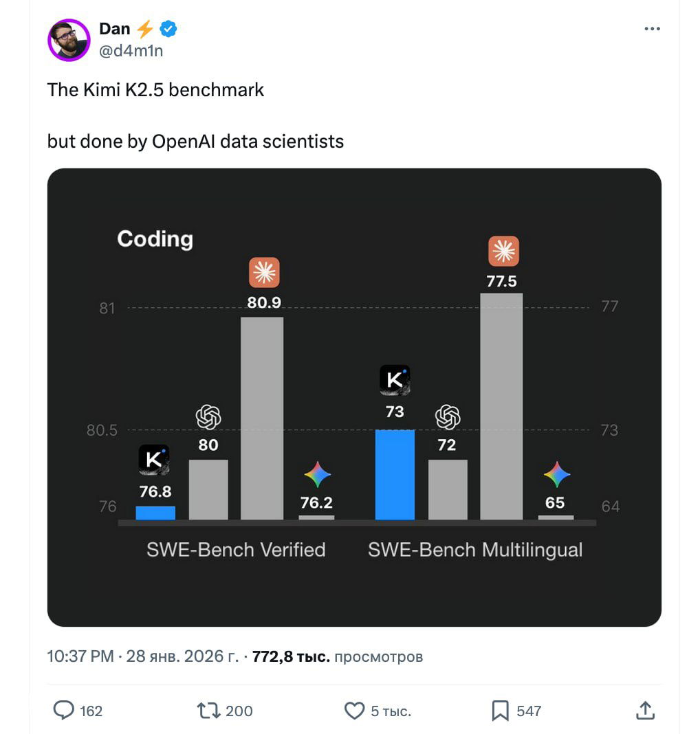Click the display name Dan
The image size is (700, 734).
tap(114, 29)
